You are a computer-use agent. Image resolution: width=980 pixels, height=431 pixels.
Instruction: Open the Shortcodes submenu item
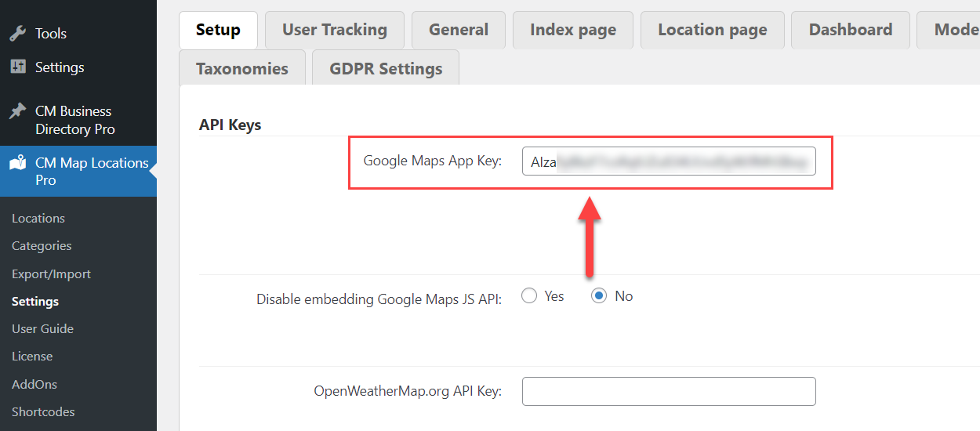coord(43,412)
